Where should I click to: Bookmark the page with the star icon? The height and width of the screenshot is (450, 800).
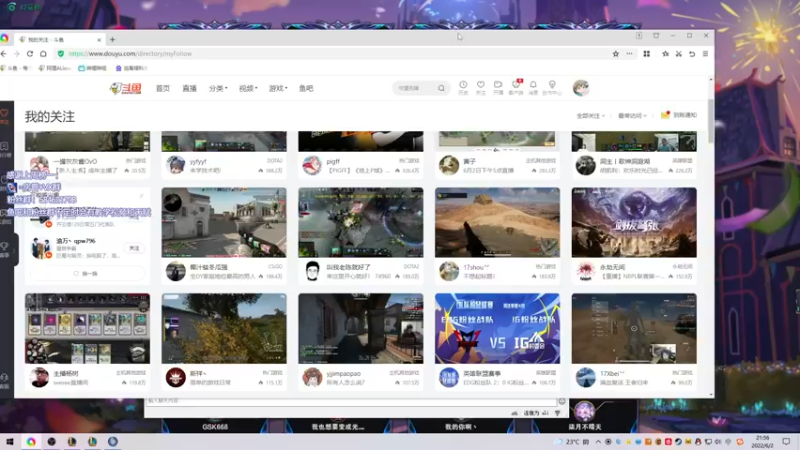coord(616,54)
